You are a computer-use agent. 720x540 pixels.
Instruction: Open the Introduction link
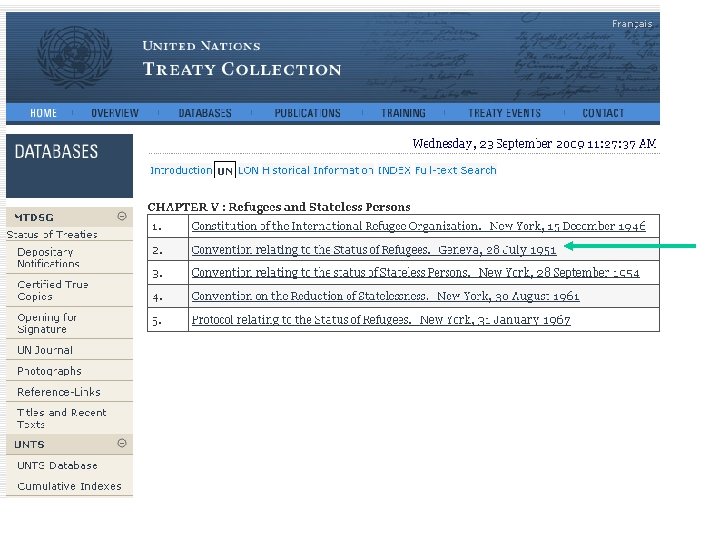click(181, 170)
